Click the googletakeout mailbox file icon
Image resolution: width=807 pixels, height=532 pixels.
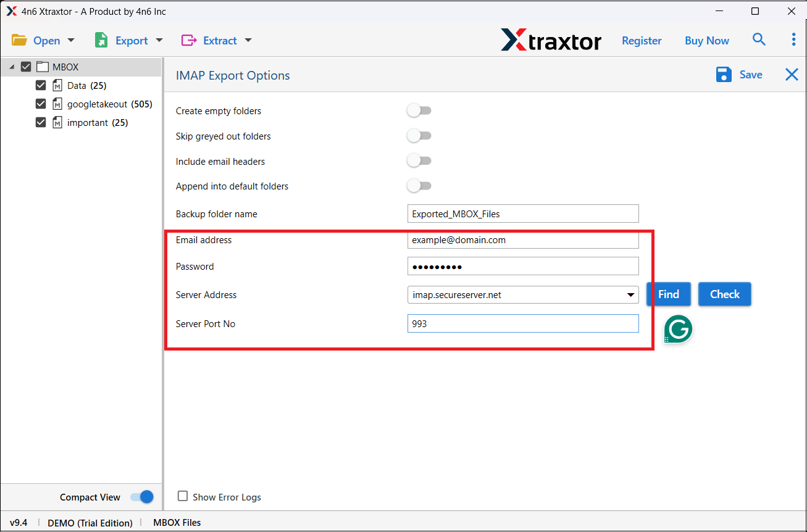(57, 104)
